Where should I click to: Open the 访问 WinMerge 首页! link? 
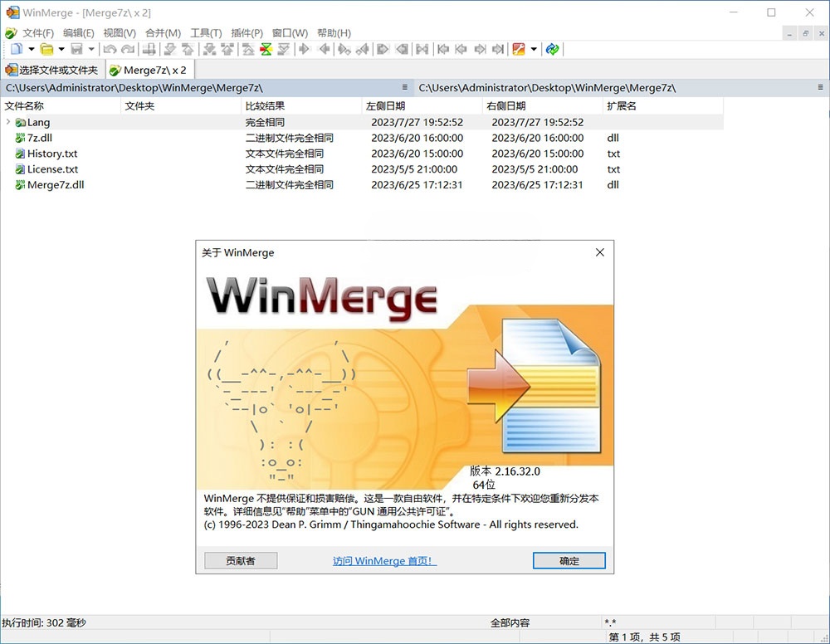point(385,561)
